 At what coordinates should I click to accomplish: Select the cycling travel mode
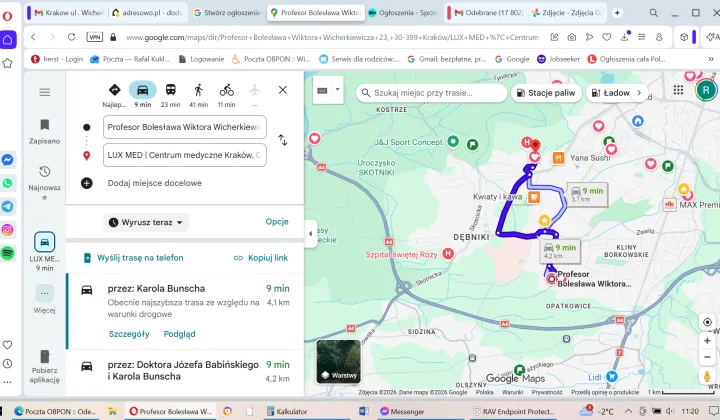[x=226, y=90]
